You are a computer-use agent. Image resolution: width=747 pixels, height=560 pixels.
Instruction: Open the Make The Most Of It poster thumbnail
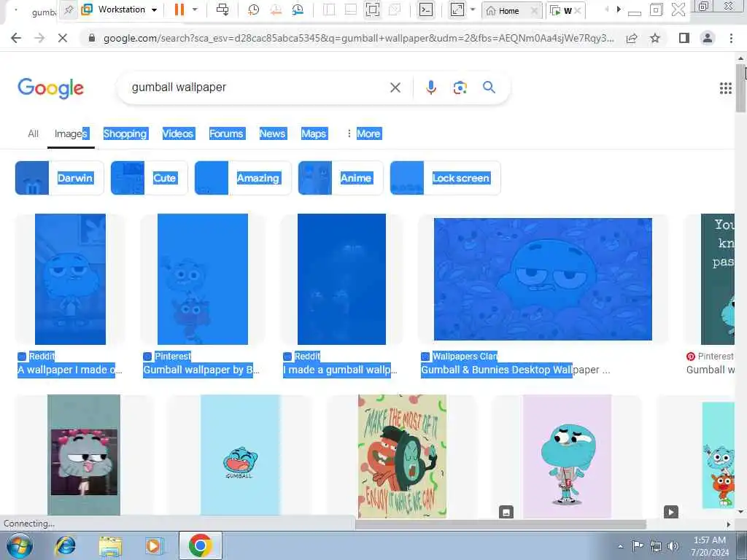coord(402,456)
